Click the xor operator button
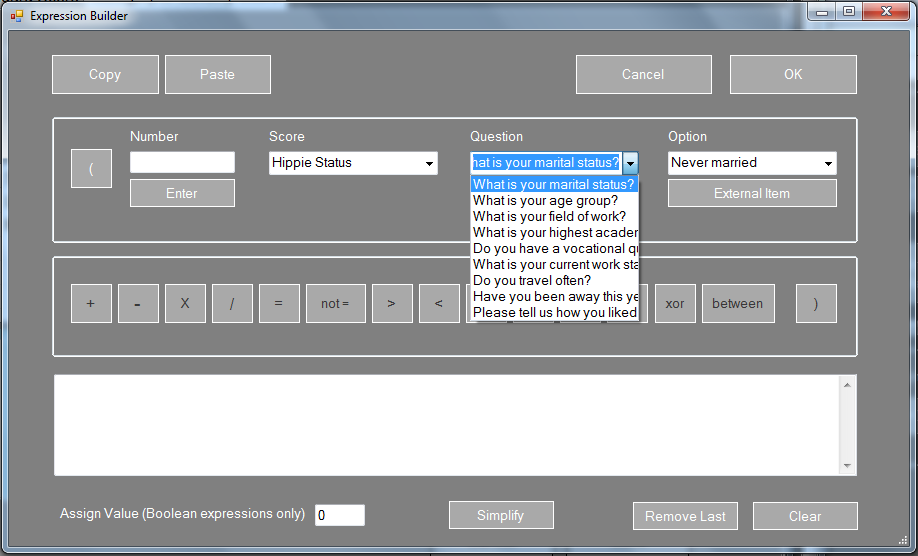The width and height of the screenshot is (918, 556). (675, 304)
